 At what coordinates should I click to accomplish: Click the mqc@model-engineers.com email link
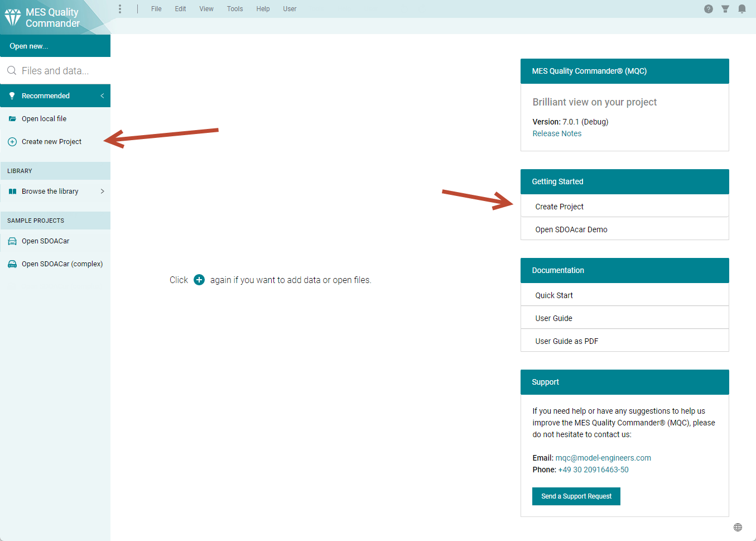click(x=603, y=458)
